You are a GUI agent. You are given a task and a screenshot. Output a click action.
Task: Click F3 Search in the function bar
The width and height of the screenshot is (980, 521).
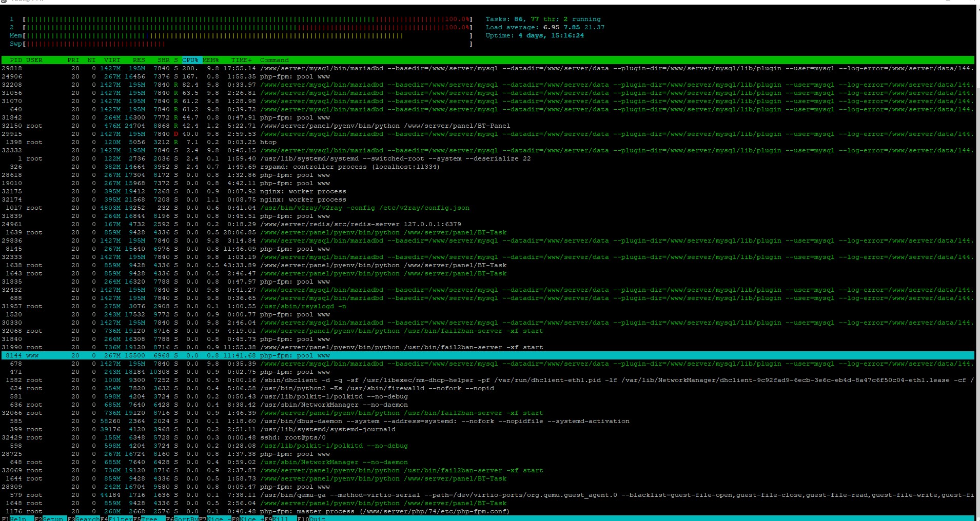click(x=84, y=519)
